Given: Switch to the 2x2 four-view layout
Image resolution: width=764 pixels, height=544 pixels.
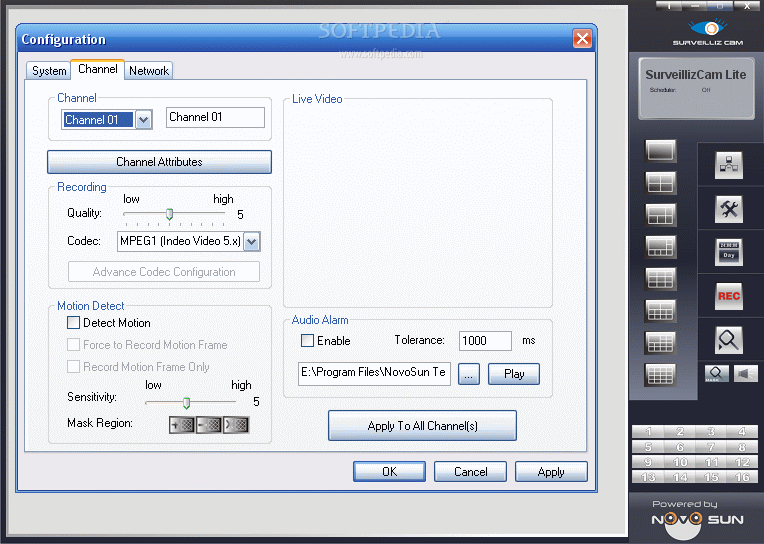Looking at the screenshot, I should click(661, 183).
